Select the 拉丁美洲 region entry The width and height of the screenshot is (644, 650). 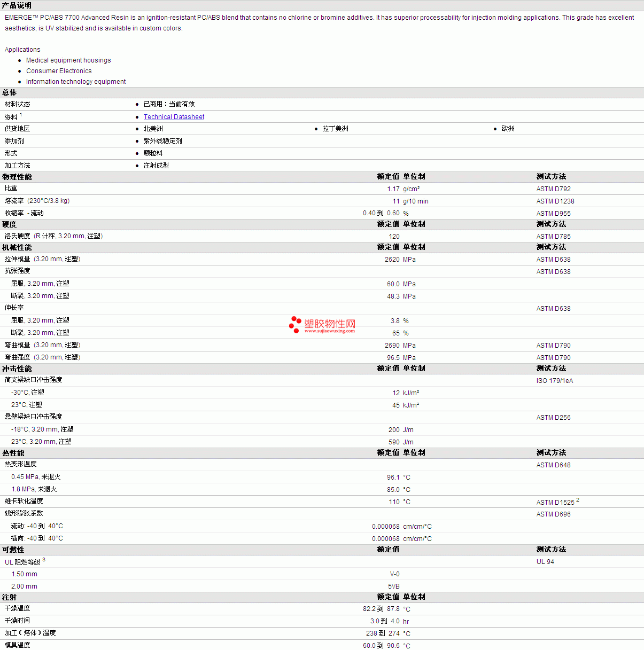point(335,129)
